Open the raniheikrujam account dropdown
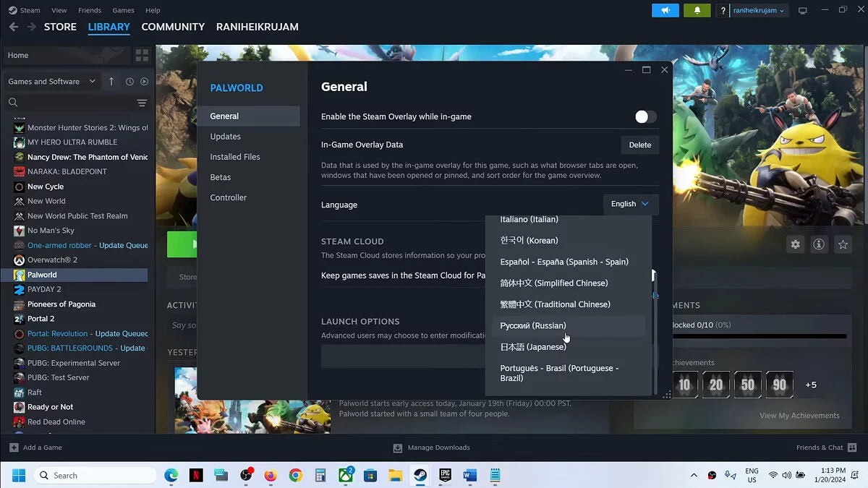This screenshot has height=488, width=868. (758, 11)
